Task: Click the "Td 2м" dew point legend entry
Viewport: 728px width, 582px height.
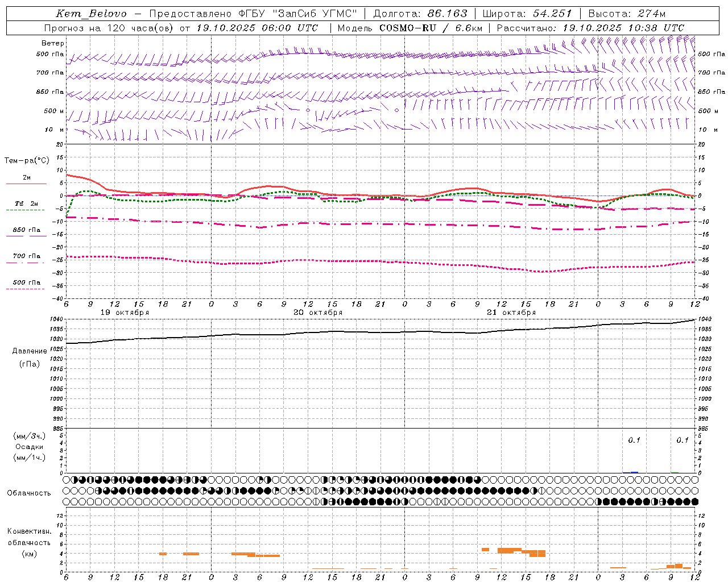Action: (26, 203)
